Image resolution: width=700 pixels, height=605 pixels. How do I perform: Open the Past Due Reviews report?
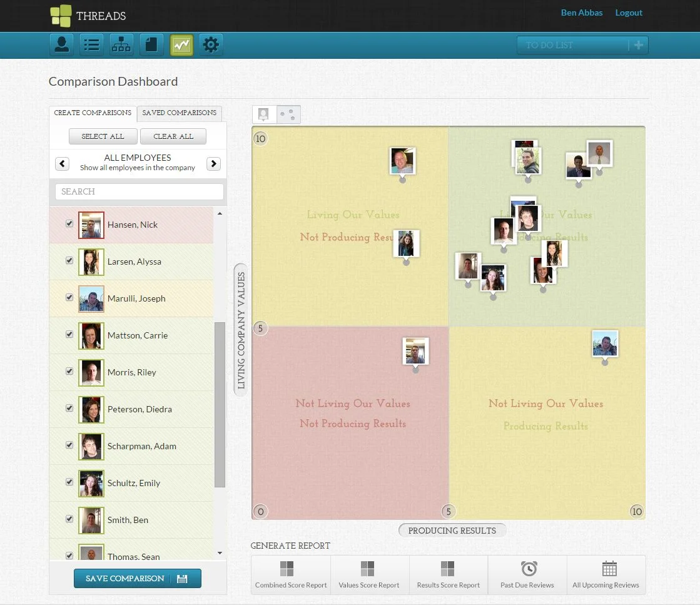[527, 574]
